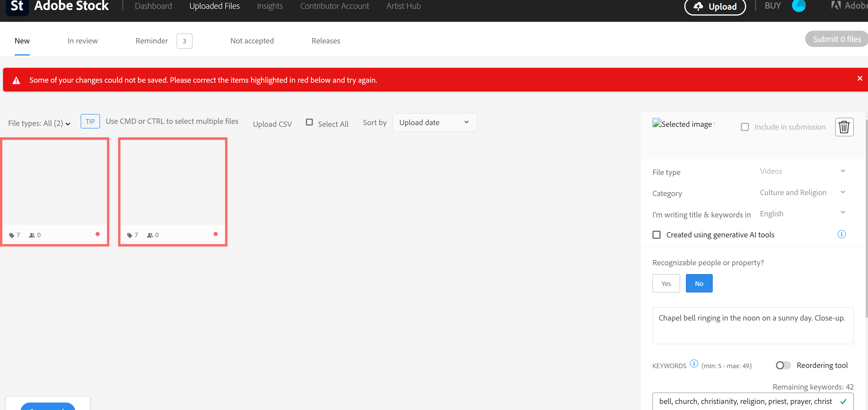Turn on the Reordering tool toggle
Screen dimensions: 868x410
point(783,365)
